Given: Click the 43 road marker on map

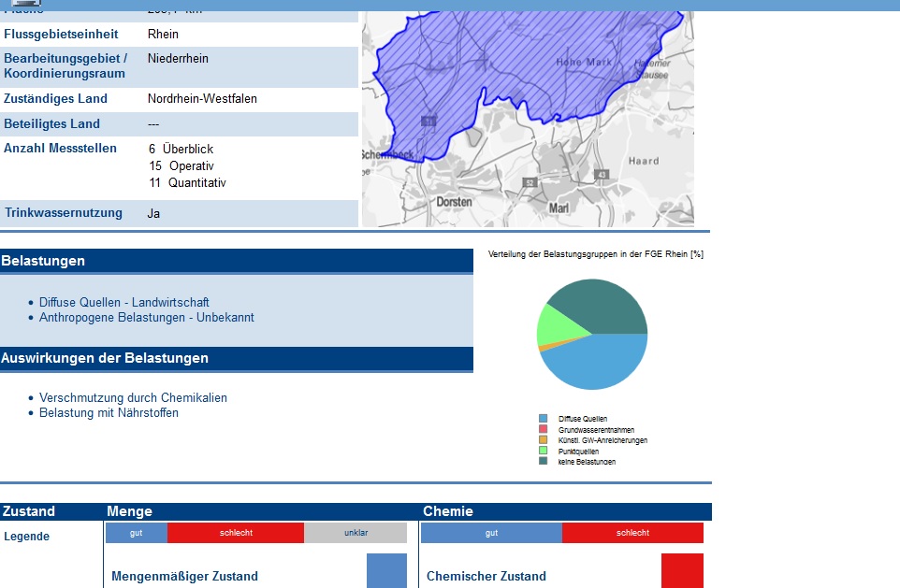Looking at the screenshot, I should (602, 175).
